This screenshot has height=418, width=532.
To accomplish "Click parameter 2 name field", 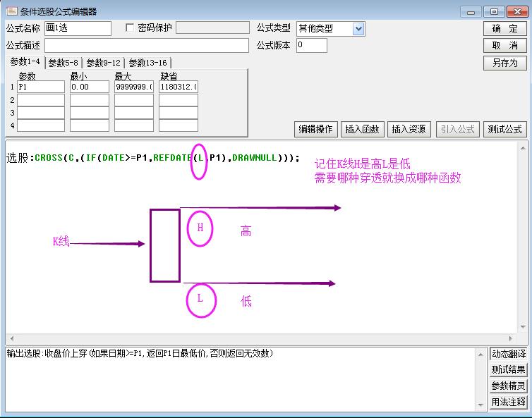I will coord(41,100).
